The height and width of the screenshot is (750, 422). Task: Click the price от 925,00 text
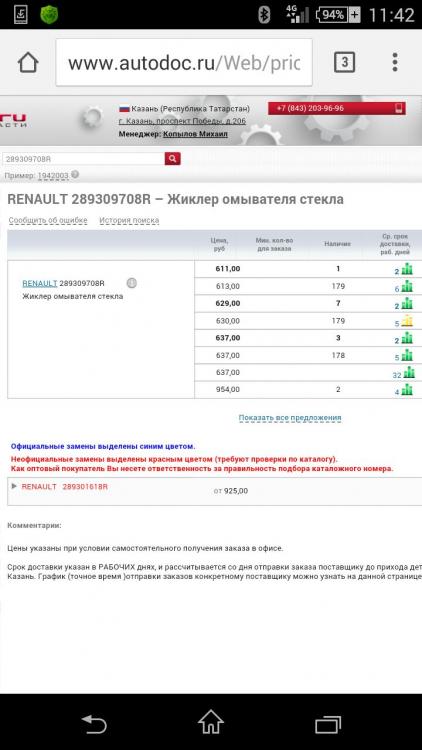[231, 491]
